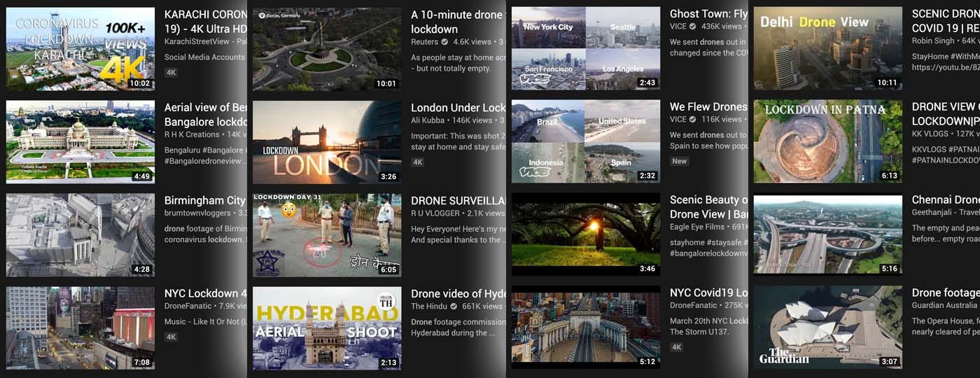Open 'DRONE SURVEILLA...' video title
This screenshot has height=378, width=980.
point(458,201)
